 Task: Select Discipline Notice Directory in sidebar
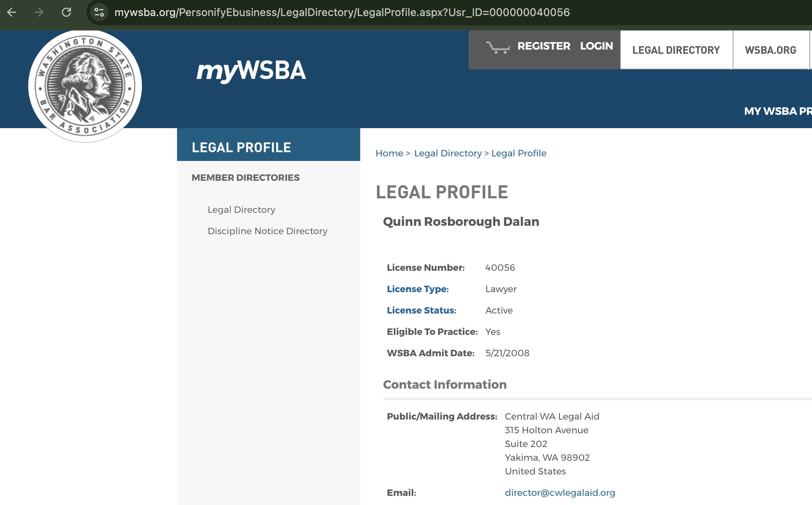[267, 231]
